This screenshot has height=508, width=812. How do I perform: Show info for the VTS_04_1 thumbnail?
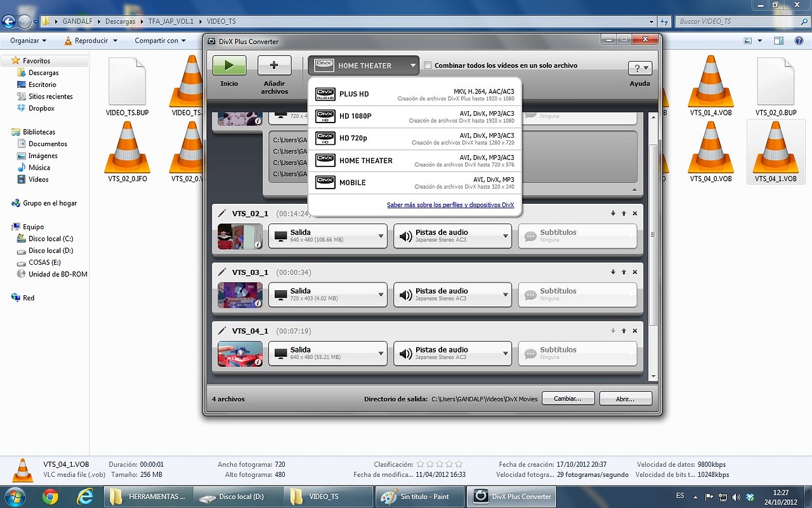258,362
